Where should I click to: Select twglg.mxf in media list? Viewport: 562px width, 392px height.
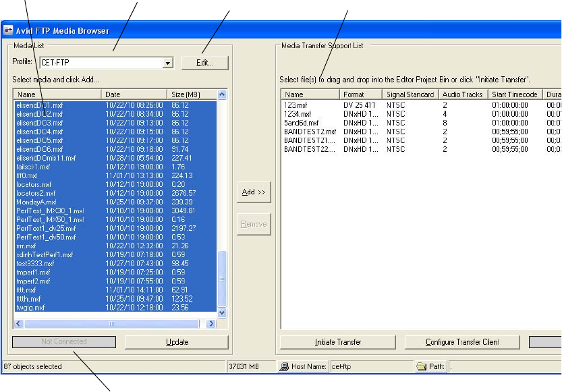click(115, 308)
